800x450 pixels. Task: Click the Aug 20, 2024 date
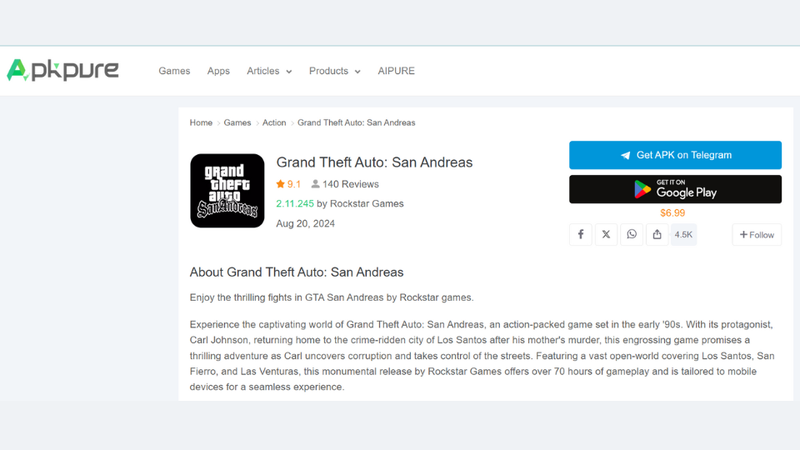pos(306,223)
